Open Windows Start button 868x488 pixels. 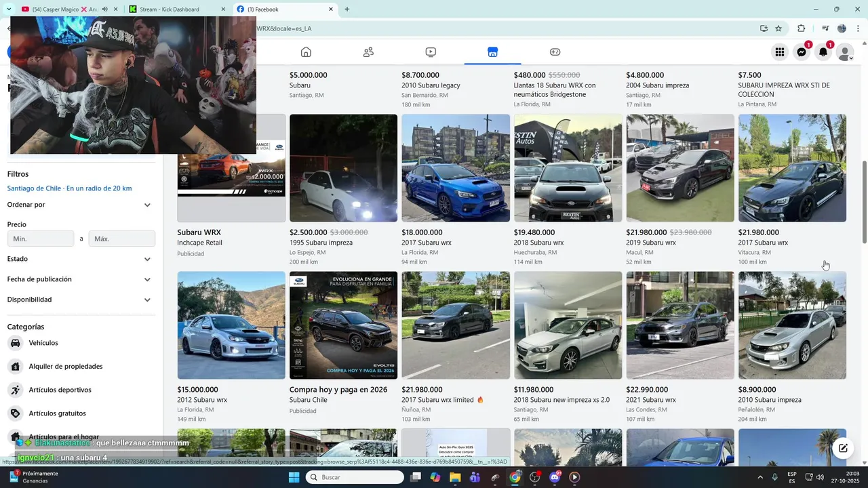point(294,477)
